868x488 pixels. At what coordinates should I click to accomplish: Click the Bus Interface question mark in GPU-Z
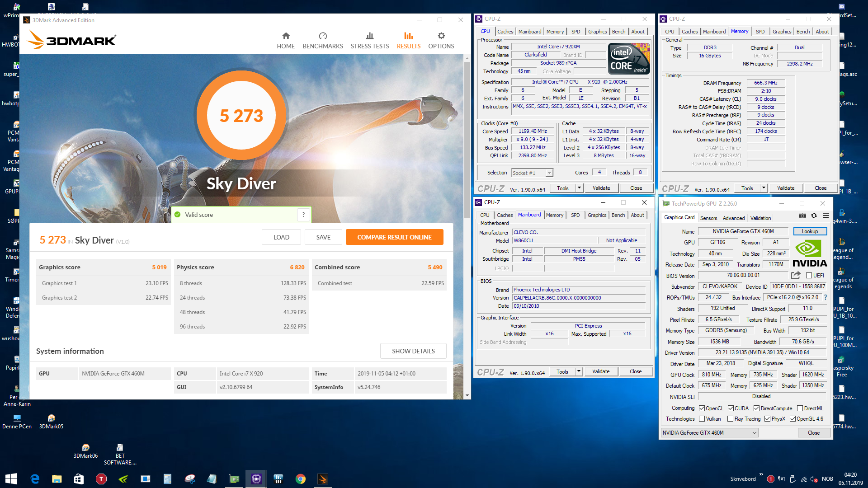826,297
